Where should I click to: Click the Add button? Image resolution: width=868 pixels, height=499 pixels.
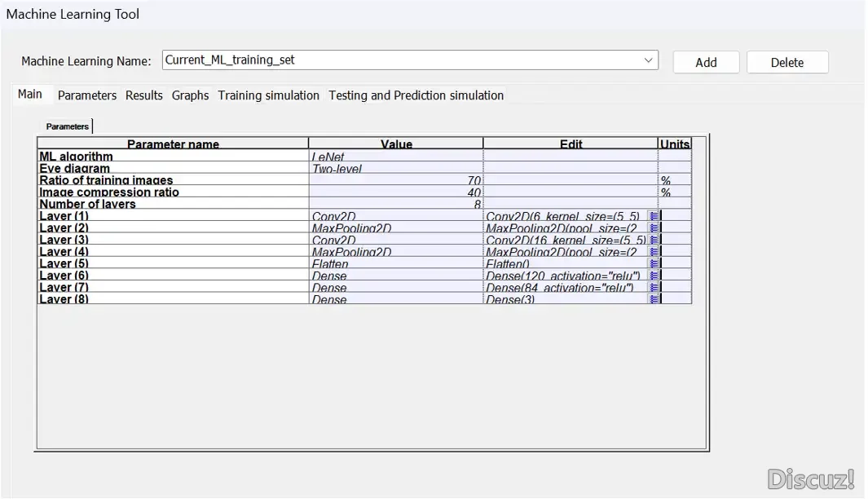point(706,62)
